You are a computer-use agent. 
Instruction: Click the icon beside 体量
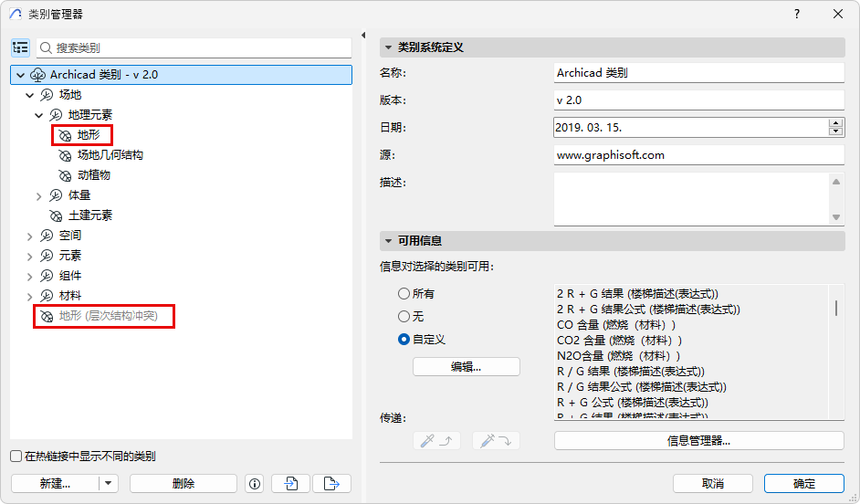(56, 195)
